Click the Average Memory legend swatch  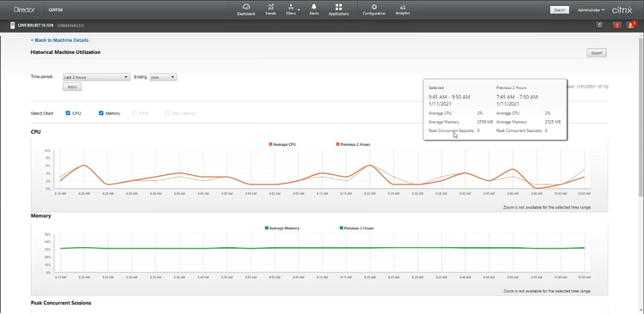click(x=266, y=228)
